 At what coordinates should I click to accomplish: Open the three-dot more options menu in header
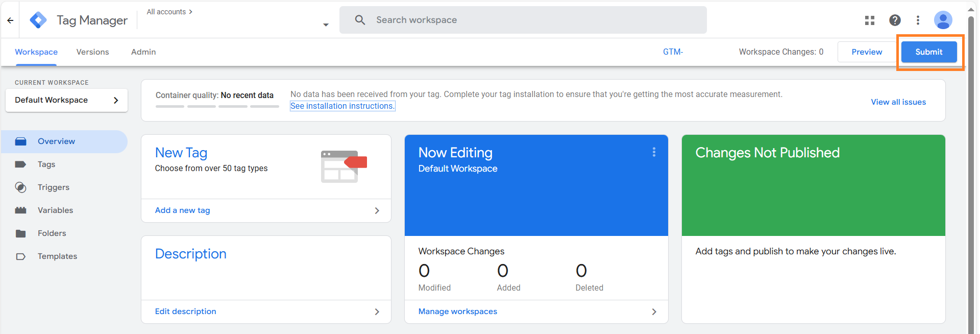pyautogui.click(x=918, y=20)
